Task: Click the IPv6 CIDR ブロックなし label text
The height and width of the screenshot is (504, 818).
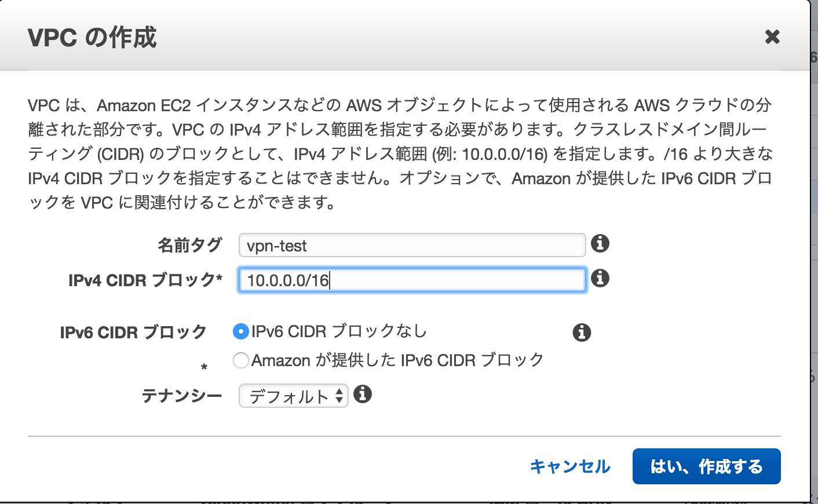Action: pyautogui.click(x=339, y=331)
